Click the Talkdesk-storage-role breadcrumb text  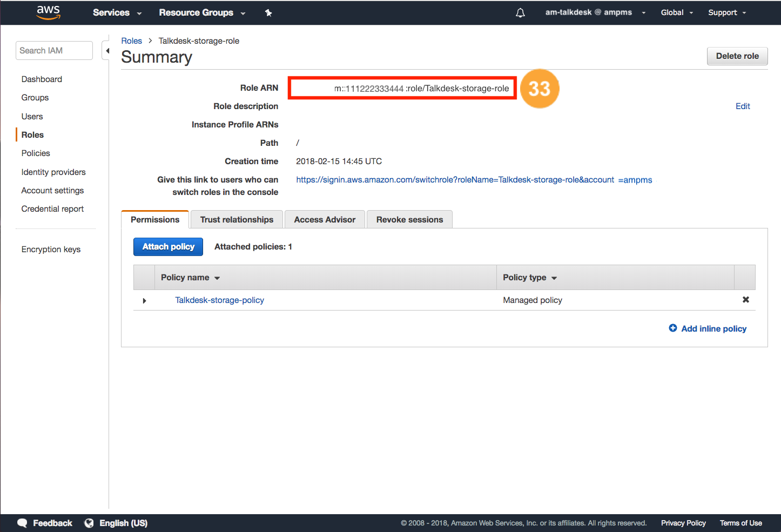pos(199,41)
